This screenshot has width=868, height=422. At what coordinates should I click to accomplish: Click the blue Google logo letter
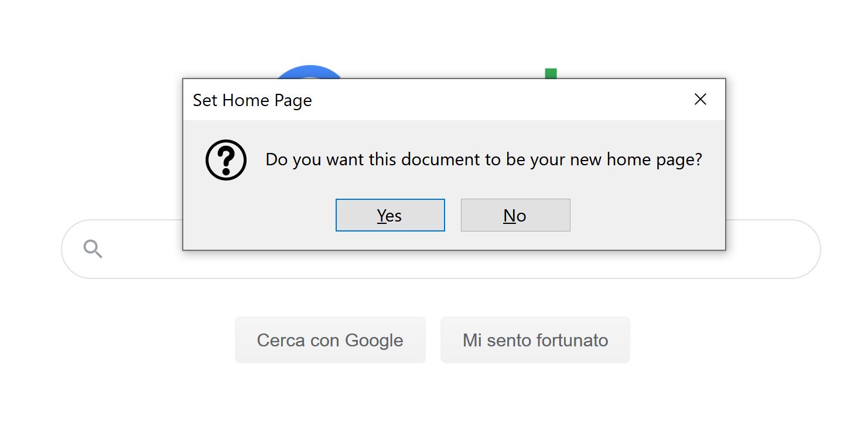pos(309,72)
